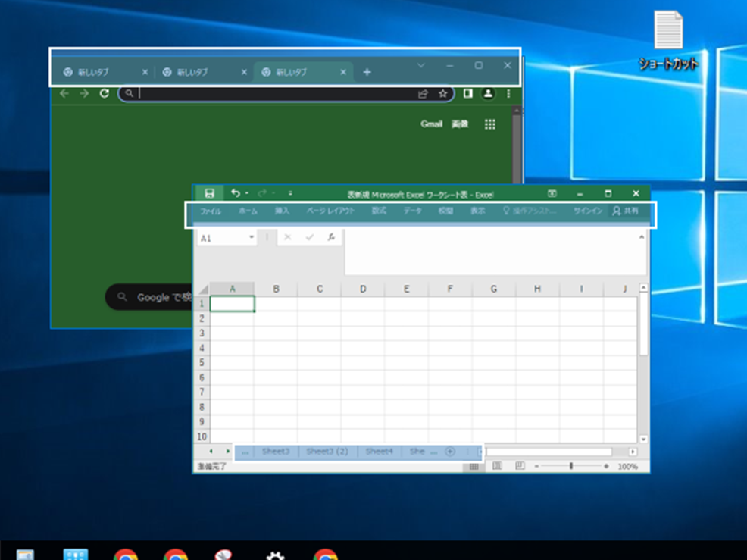This screenshot has height=560, width=747.
Task: Click cell A1 in the worksheet
Action: [x=232, y=304]
